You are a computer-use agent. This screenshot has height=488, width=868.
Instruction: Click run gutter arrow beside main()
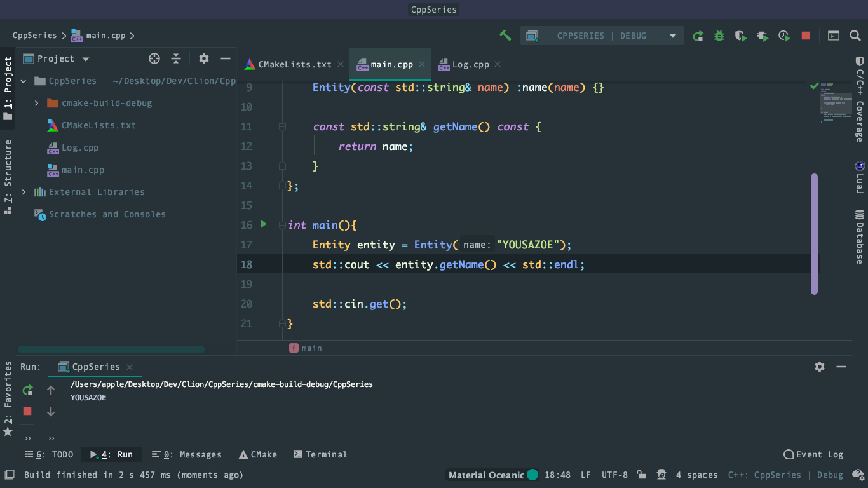tap(264, 224)
